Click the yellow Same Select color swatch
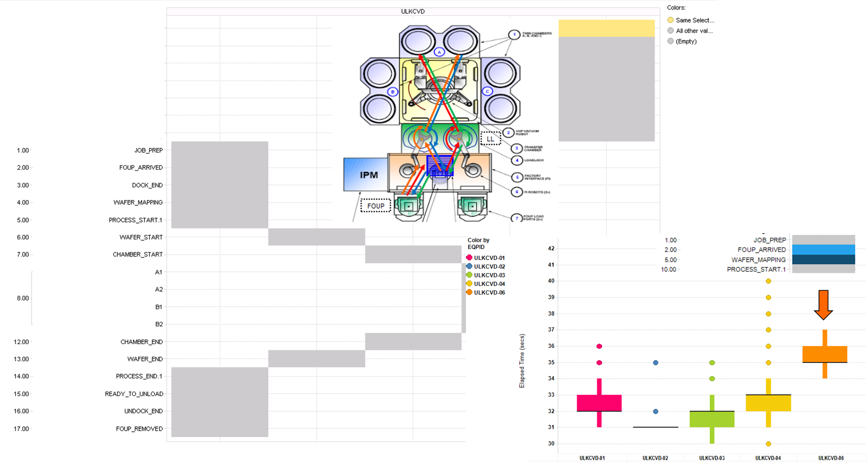This screenshot has height=462, width=868. pos(670,20)
